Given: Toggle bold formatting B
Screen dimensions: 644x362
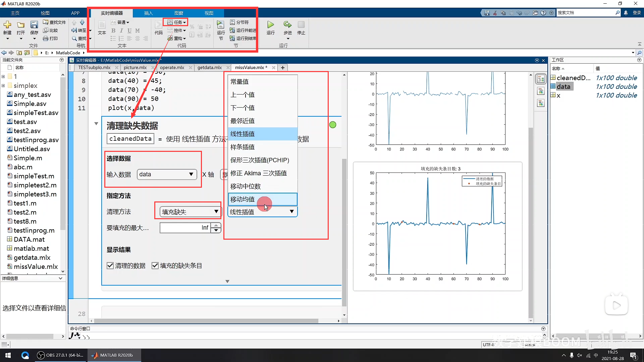Looking at the screenshot, I should 113,31.
